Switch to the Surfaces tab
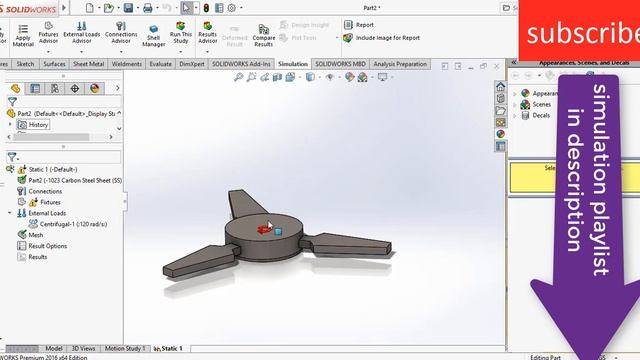This screenshot has height=360, width=640. pos(54,64)
